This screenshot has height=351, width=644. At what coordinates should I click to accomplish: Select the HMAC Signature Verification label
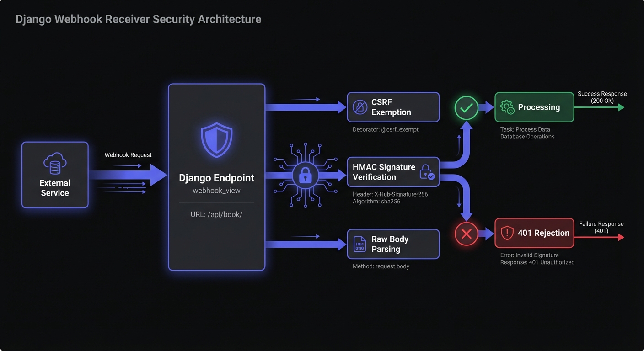pyautogui.click(x=384, y=172)
